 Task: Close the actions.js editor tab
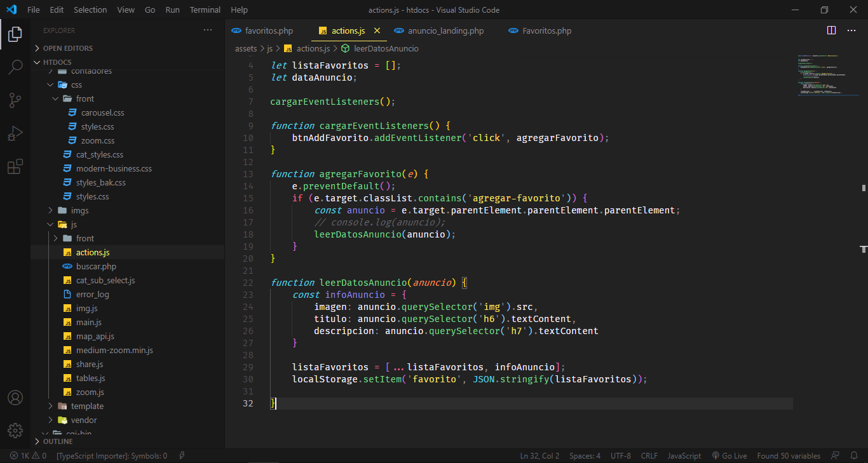click(377, 30)
